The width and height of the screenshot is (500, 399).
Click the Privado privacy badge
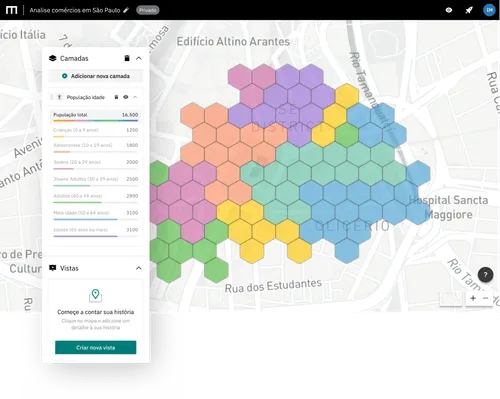pos(148,10)
